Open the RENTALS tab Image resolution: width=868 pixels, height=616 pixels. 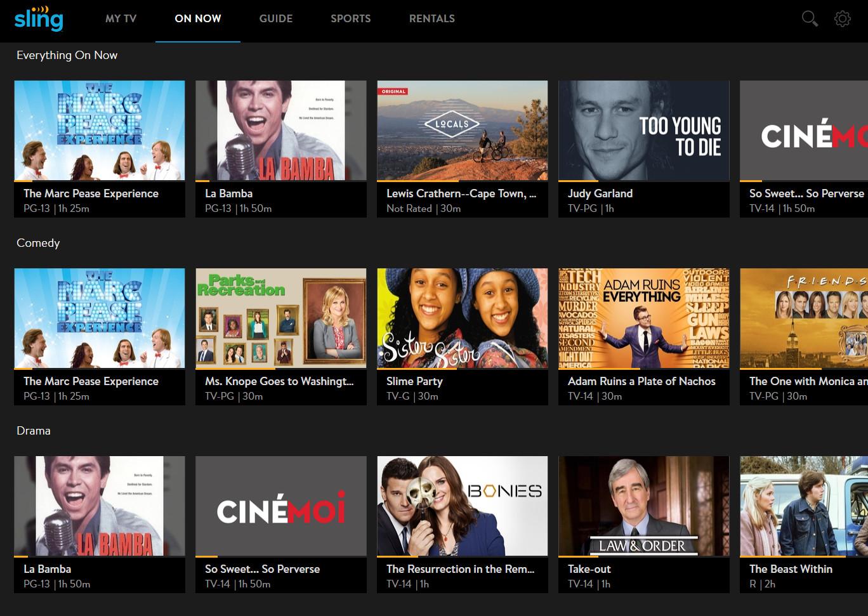[432, 18]
